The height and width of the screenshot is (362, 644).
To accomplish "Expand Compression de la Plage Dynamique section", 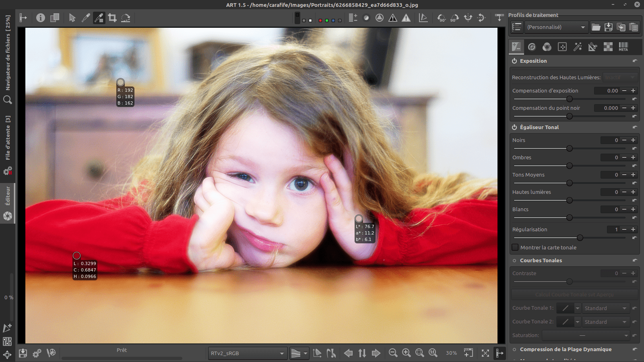I will 566,349.
